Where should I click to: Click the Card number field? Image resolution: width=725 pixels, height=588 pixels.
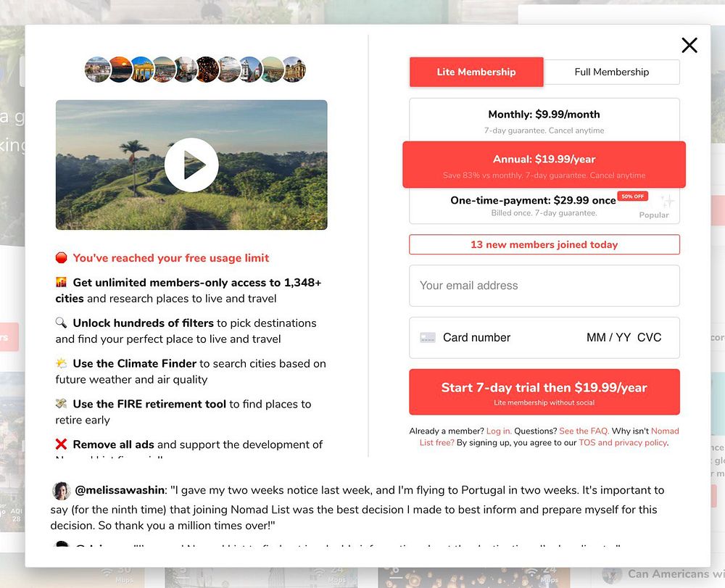point(476,338)
